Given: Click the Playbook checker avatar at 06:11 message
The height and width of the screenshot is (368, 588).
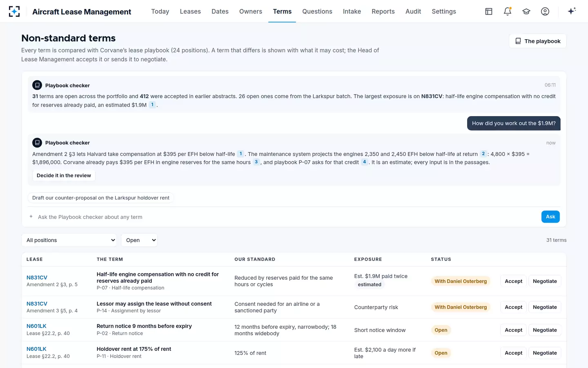Looking at the screenshot, I should coord(37,85).
